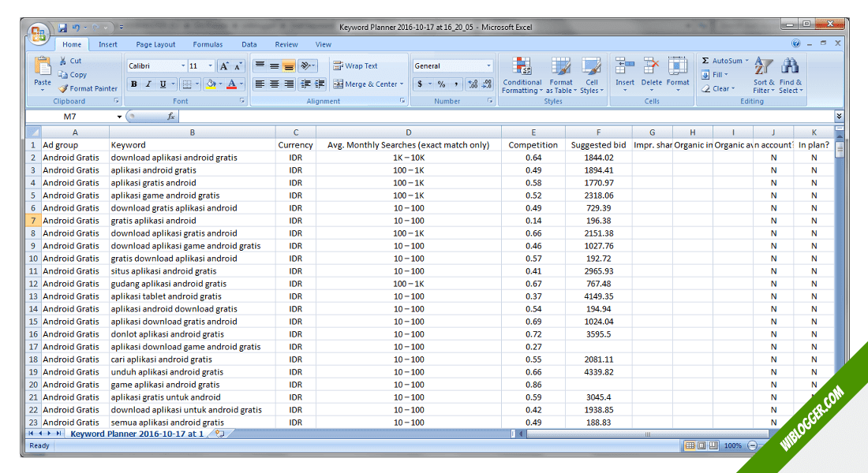Open Find & Select options
The height and width of the screenshot is (473, 868).
(x=791, y=76)
